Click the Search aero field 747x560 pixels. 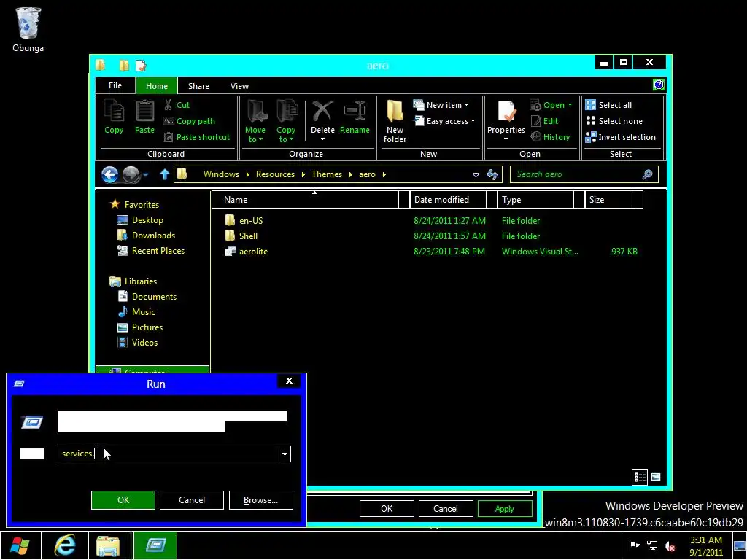[x=584, y=174]
